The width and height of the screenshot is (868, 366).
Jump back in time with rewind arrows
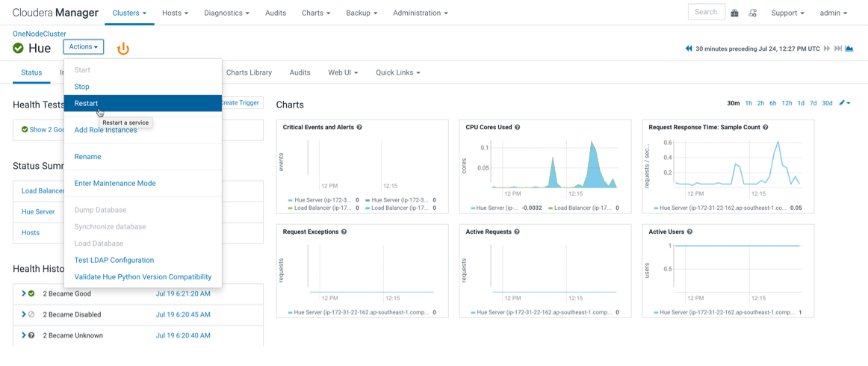[689, 49]
